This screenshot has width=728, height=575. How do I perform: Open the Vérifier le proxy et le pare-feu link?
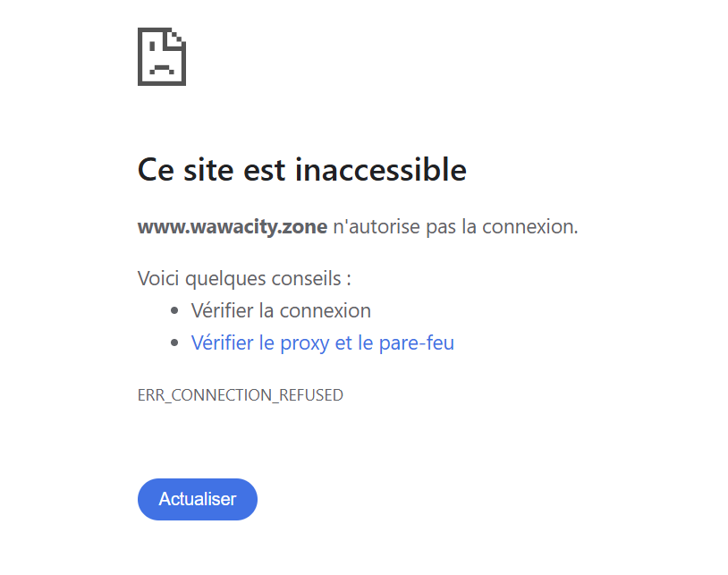pos(322,343)
